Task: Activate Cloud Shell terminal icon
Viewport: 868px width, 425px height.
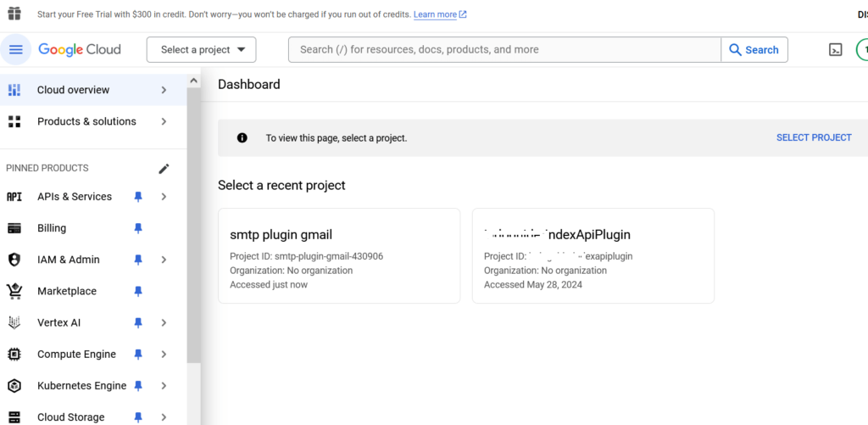Action: tap(835, 49)
